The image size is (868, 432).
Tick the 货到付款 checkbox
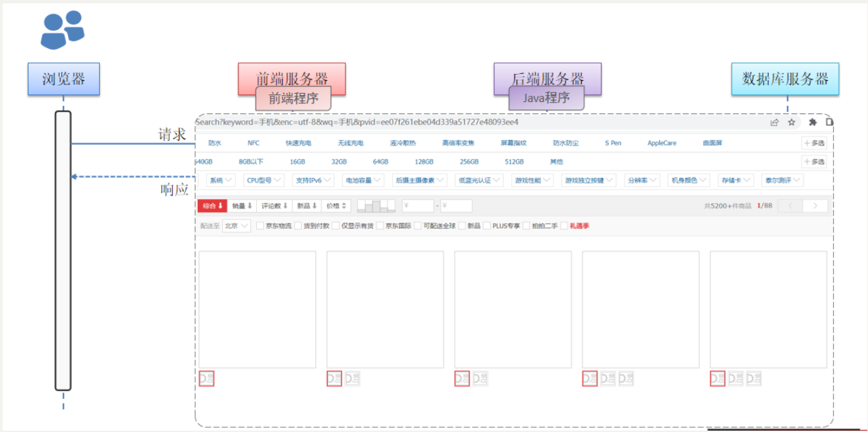click(x=298, y=226)
